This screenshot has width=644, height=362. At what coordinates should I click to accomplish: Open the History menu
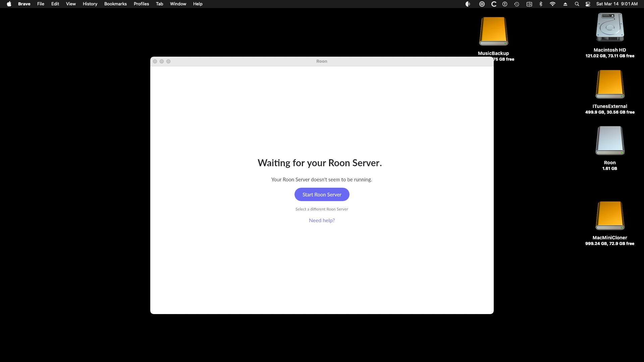90,4
